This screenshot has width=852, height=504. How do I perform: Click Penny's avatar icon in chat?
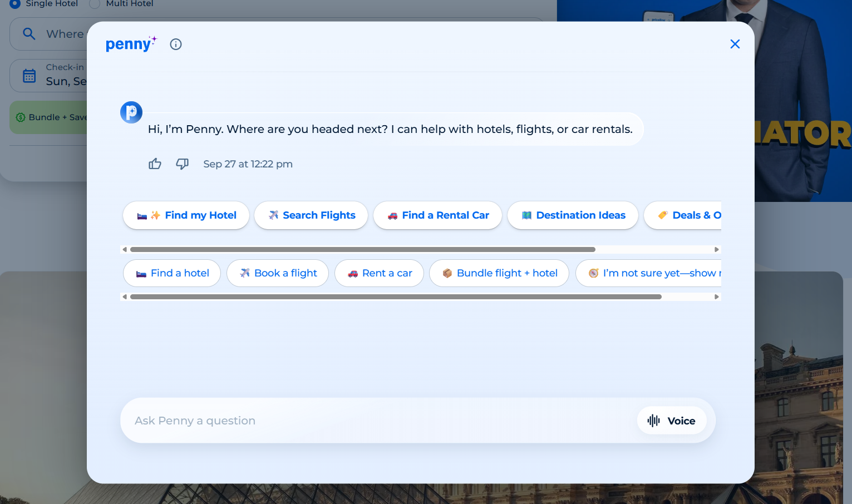pos(131,112)
